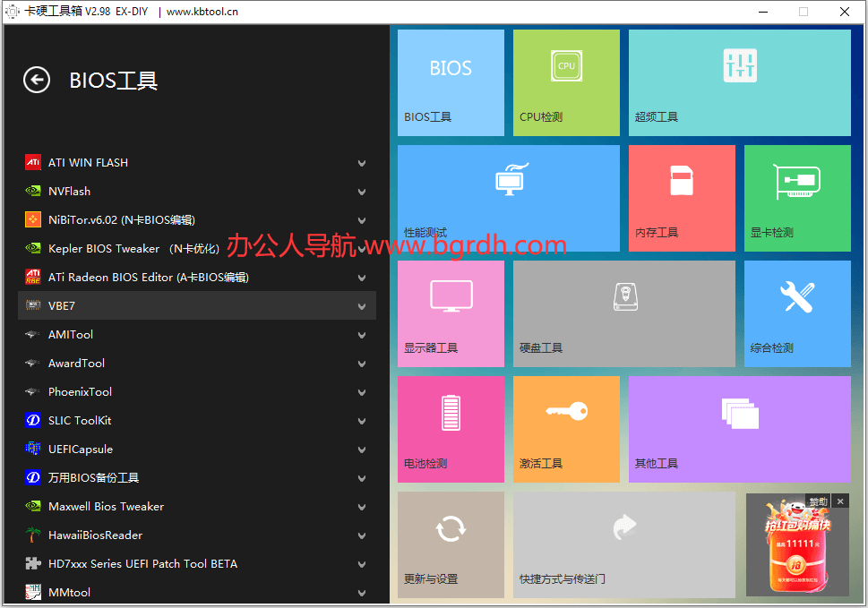Expand the MMtool entry

click(361, 592)
